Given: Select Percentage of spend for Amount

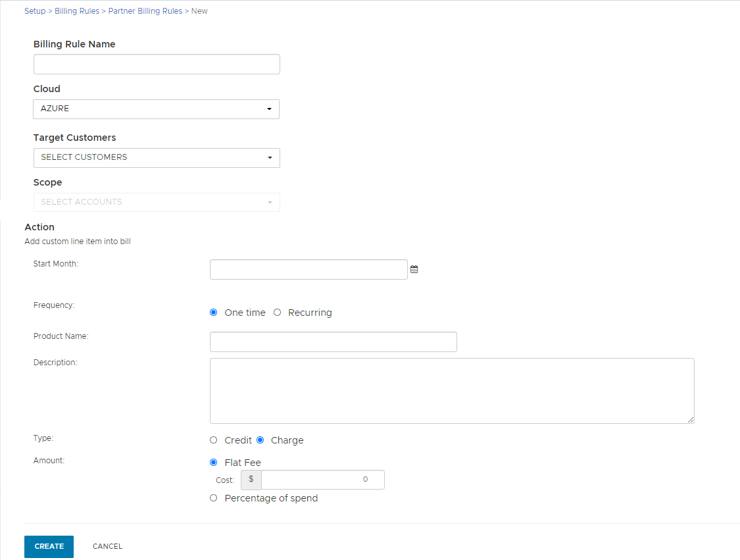Looking at the screenshot, I should coord(213,497).
